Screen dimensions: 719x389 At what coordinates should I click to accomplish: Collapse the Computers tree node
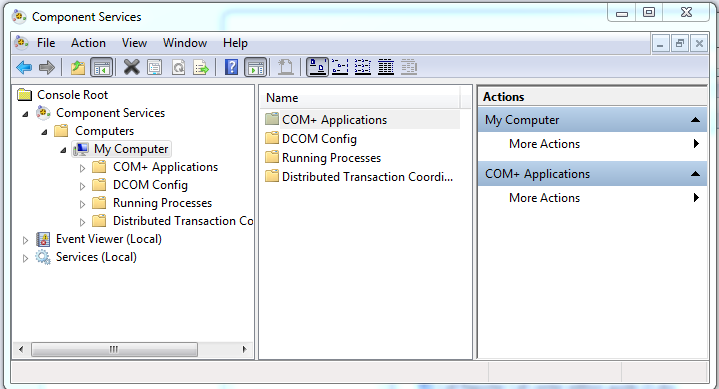(x=44, y=132)
